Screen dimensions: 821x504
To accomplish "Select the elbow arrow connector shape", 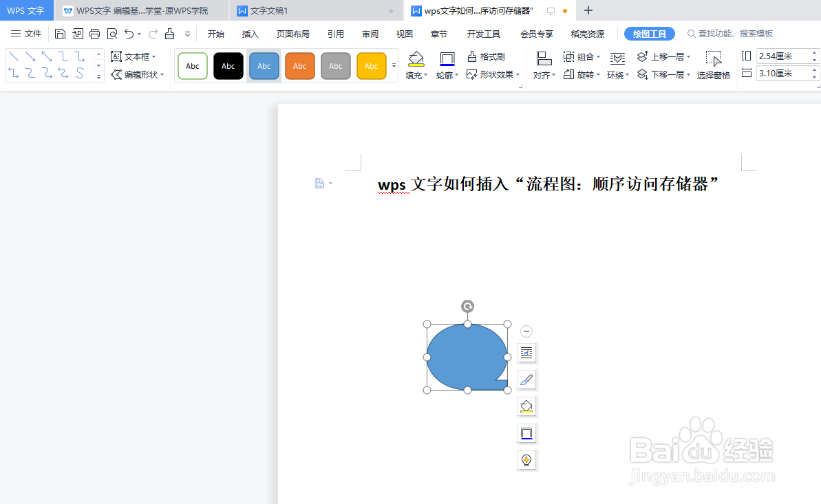I will [x=79, y=56].
